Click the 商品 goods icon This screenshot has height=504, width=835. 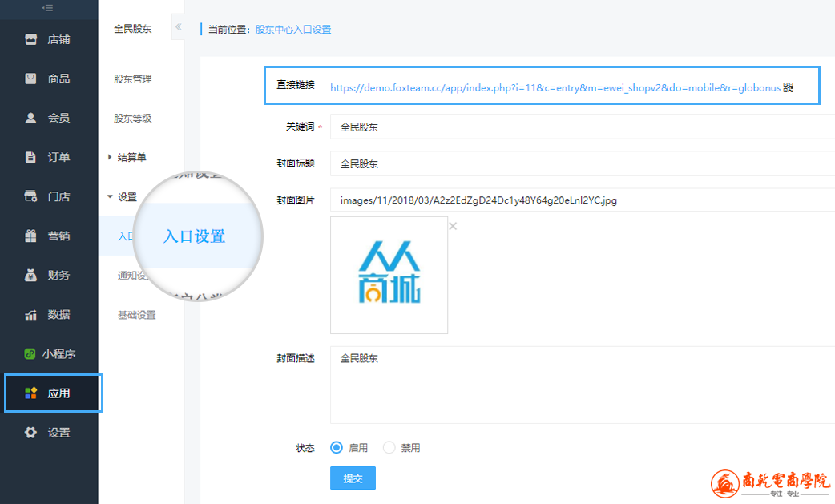click(x=31, y=79)
